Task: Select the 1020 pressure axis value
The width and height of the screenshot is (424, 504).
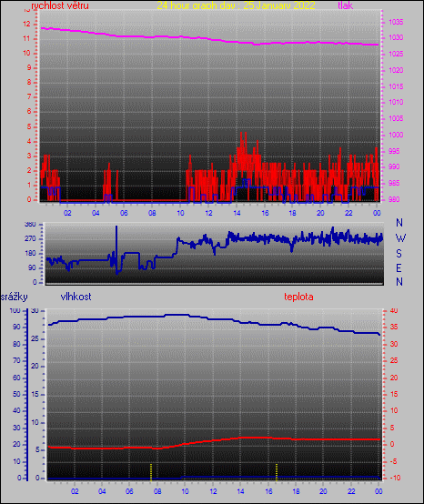Action: (x=396, y=70)
